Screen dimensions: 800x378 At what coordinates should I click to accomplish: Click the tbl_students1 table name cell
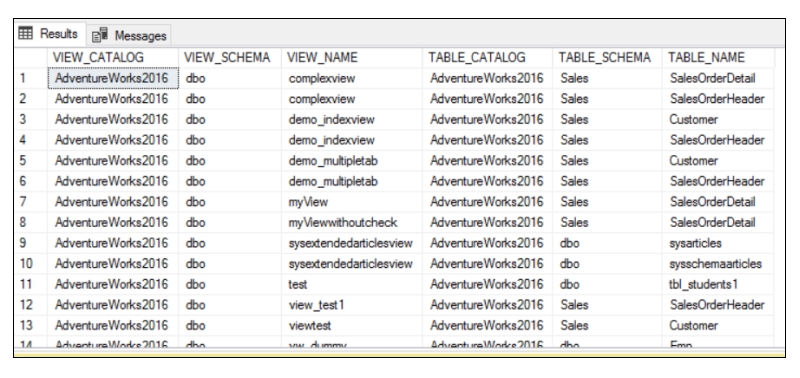point(718,284)
